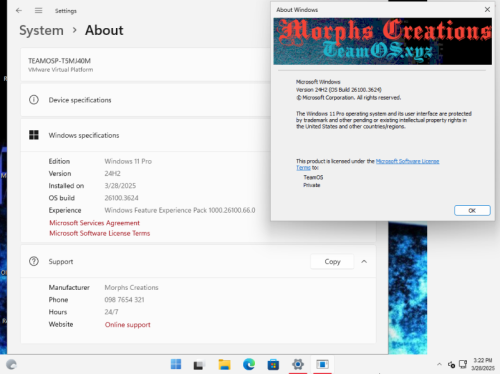Image resolution: width=500 pixels, height=374 pixels.
Task: Collapse the Support section chevron
Action: click(364, 262)
